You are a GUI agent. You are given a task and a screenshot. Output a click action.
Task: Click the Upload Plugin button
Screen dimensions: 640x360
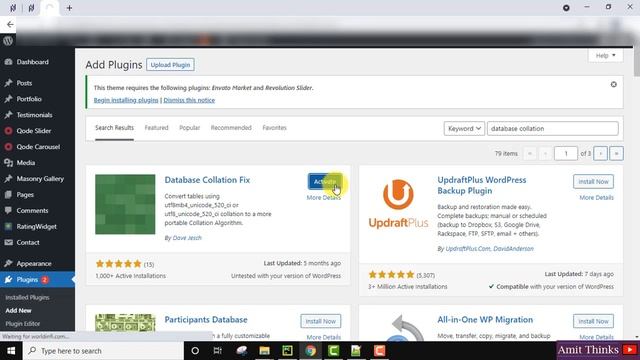point(170,65)
